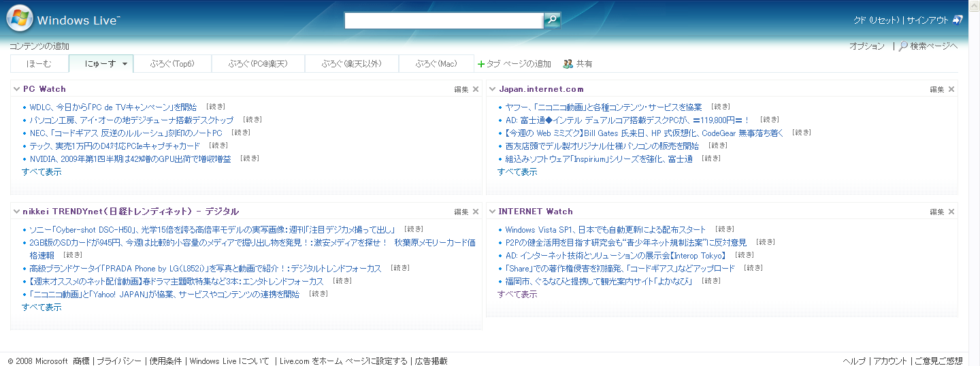980x366 pixels.
Task: Collapse the INTERNET Watch module
Action: click(x=493, y=212)
